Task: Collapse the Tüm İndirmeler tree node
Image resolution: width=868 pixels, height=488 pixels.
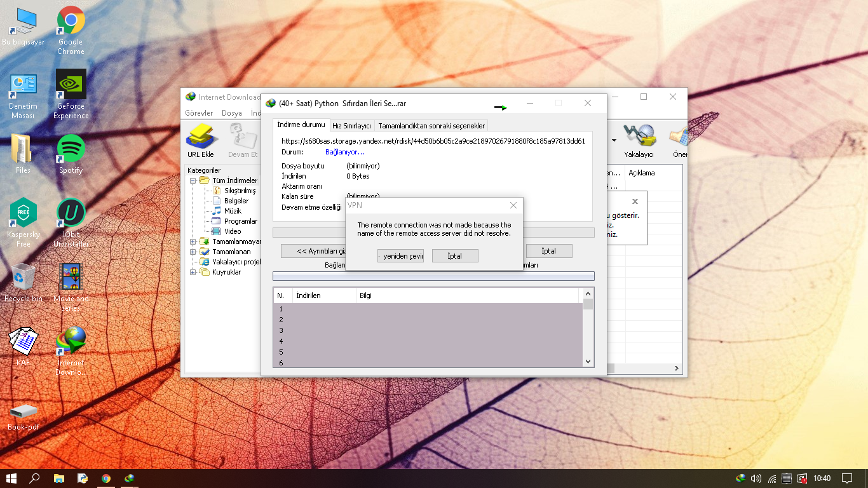Action: tap(193, 180)
